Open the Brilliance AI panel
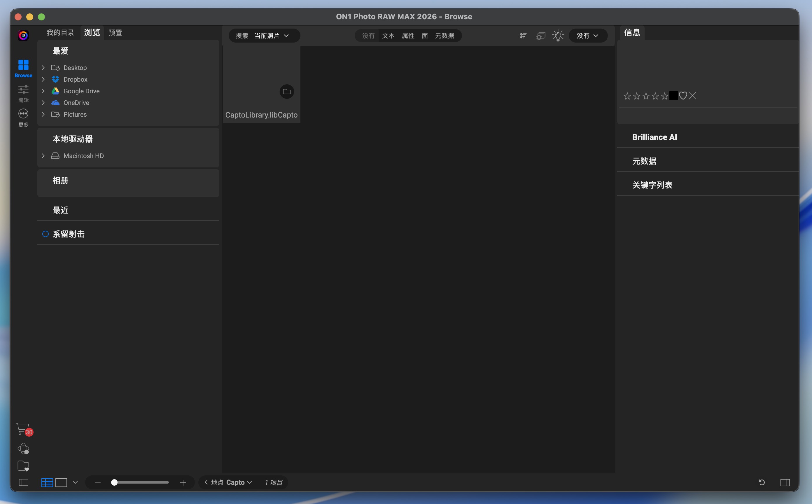 654,137
